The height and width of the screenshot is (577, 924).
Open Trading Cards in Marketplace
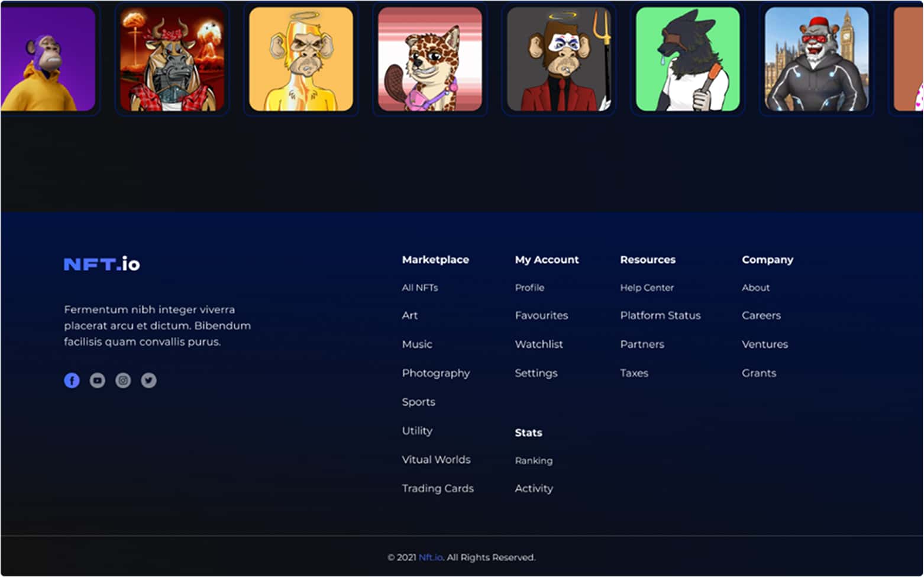[438, 488]
